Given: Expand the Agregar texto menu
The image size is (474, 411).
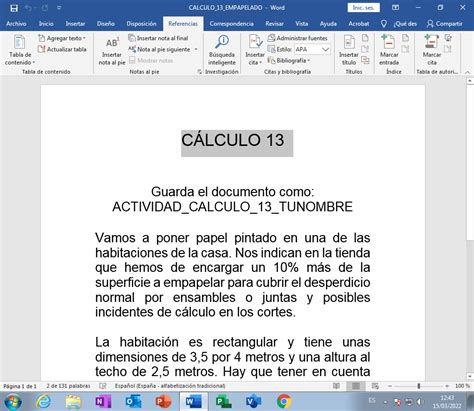Looking at the screenshot, I should [62, 38].
